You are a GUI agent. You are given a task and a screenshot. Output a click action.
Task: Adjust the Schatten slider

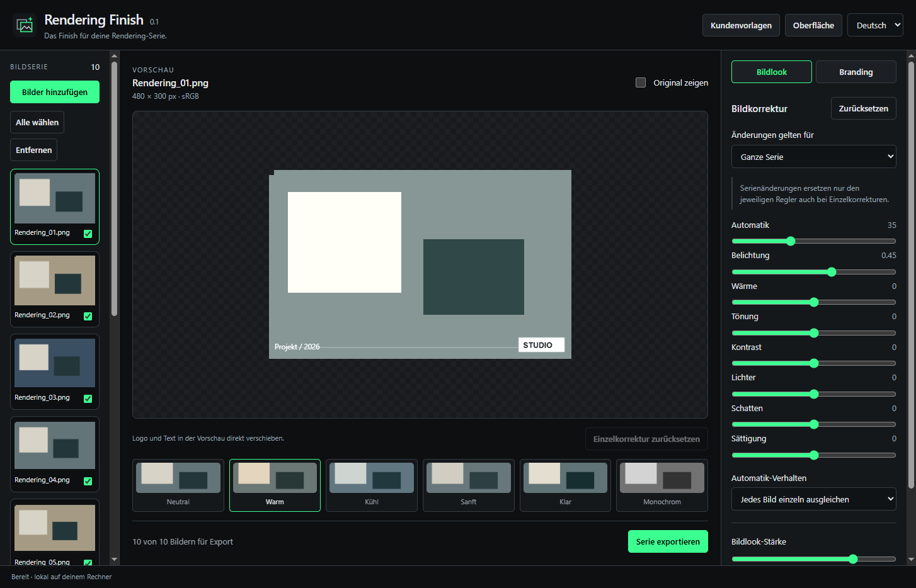point(814,424)
